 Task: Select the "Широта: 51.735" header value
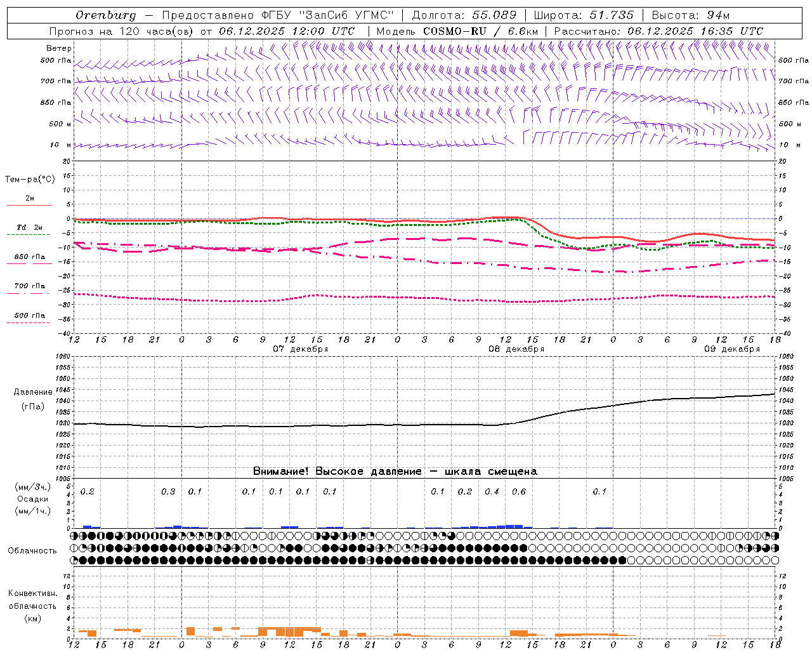[584, 15]
